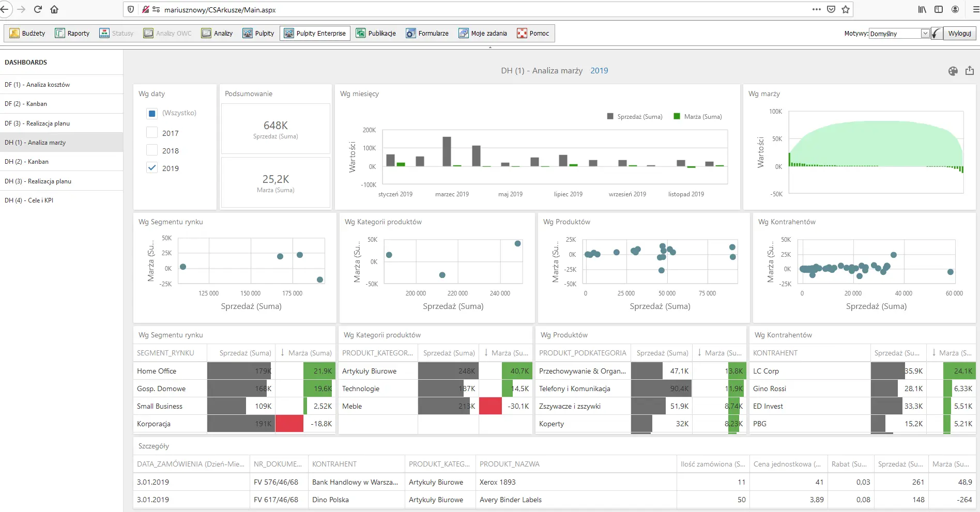This screenshot has width=980, height=512.
Task: Open Publikacje toolbar button
Action: pyautogui.click(x=376, y=33)
